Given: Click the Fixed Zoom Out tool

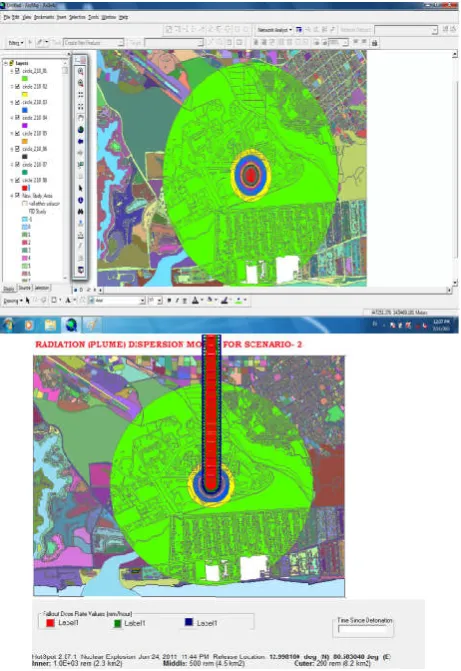Looking at the screenshot, I should tap(80, 106).
